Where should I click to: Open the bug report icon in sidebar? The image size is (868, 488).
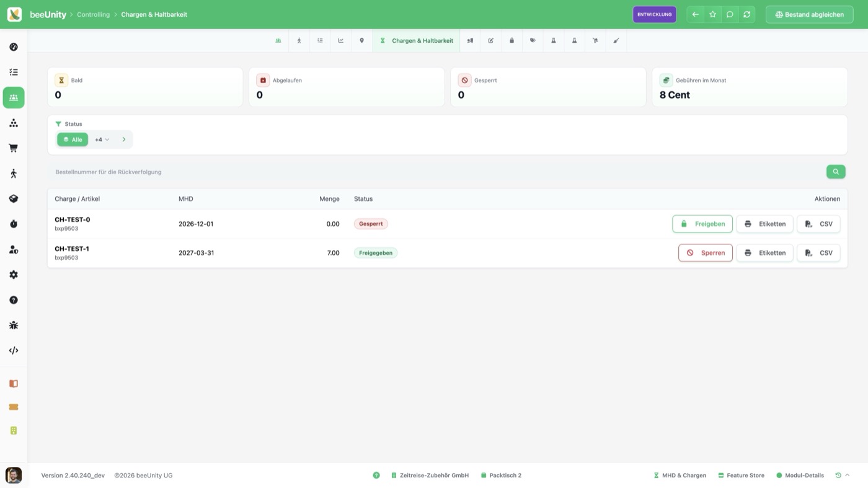(x=14, y=325)
